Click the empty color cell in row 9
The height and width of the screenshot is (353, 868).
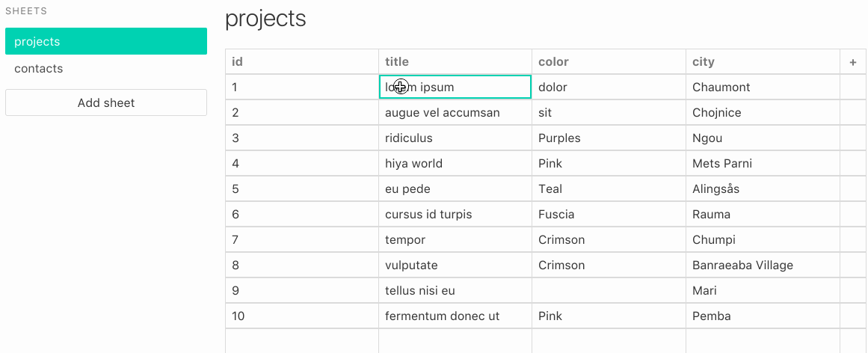pyautogui.click(x=608, y=291)
